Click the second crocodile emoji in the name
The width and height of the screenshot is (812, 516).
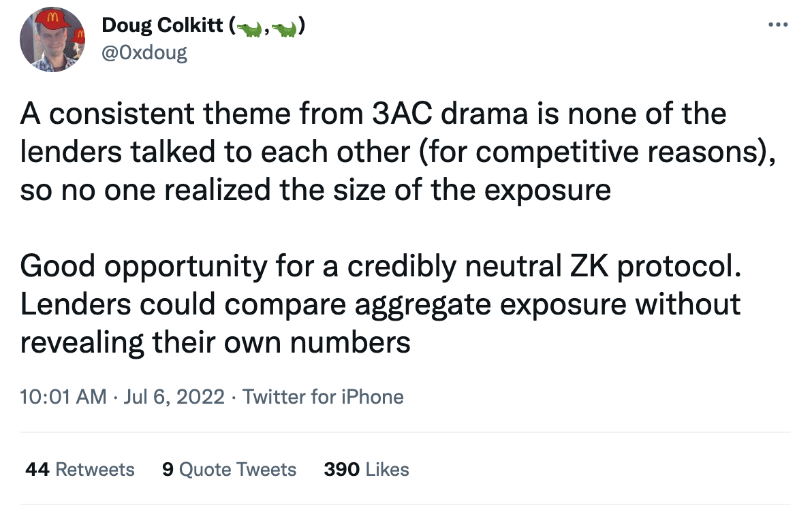tap(286, 27)
